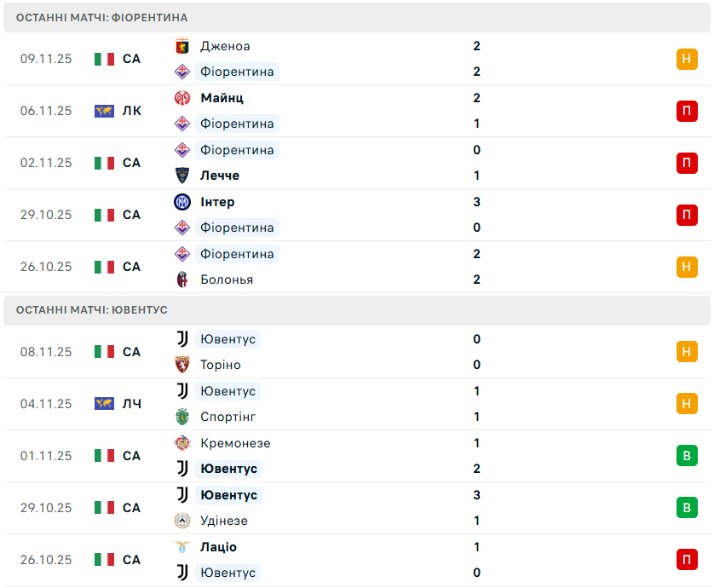The width and height of the screenshot is (714, 588).
Task: Click the Sporting club logo
Action: tap(181, 417)
